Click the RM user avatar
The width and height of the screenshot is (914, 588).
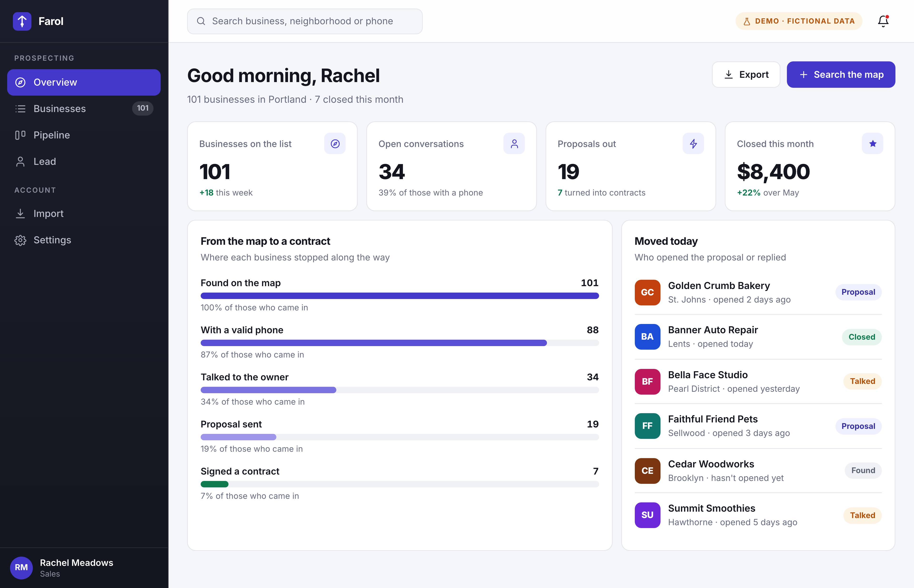pos(21,567)
